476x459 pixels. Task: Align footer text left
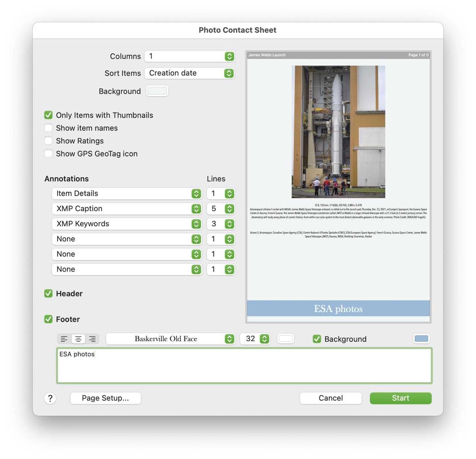(x=64, y=339)
